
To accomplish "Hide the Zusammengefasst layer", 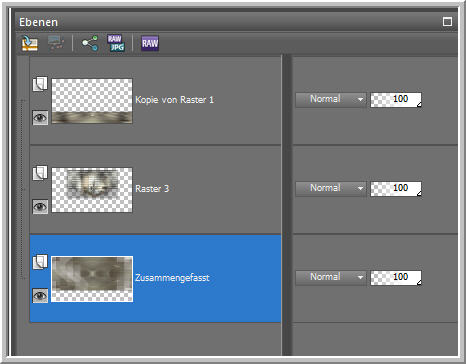I will coord(40,296).
